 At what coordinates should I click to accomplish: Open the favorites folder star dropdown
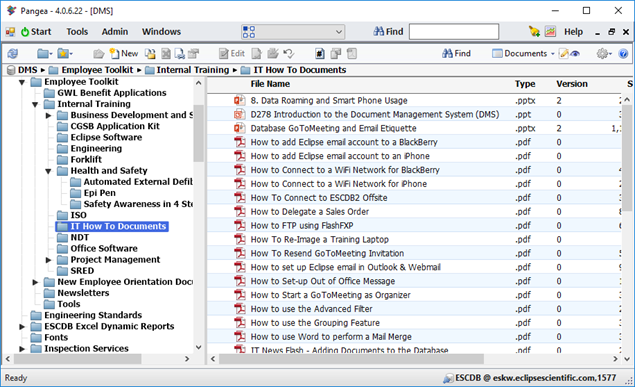click(x=65, y=53)
